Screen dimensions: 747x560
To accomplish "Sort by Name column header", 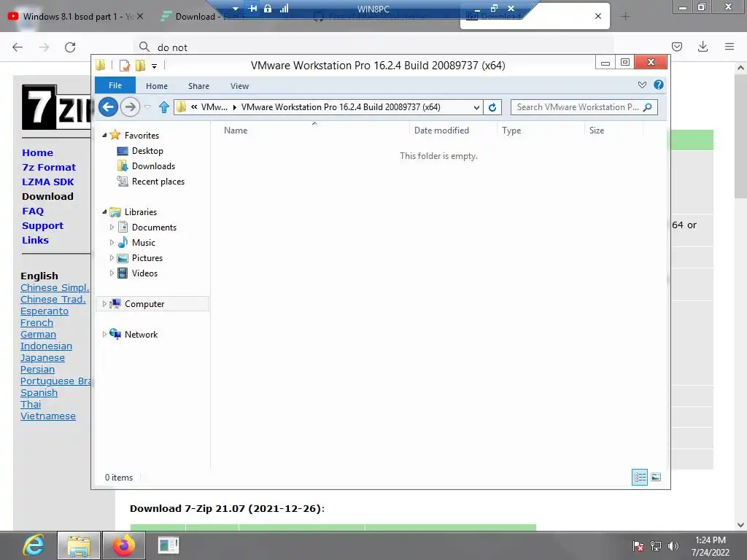I will 236,130.
